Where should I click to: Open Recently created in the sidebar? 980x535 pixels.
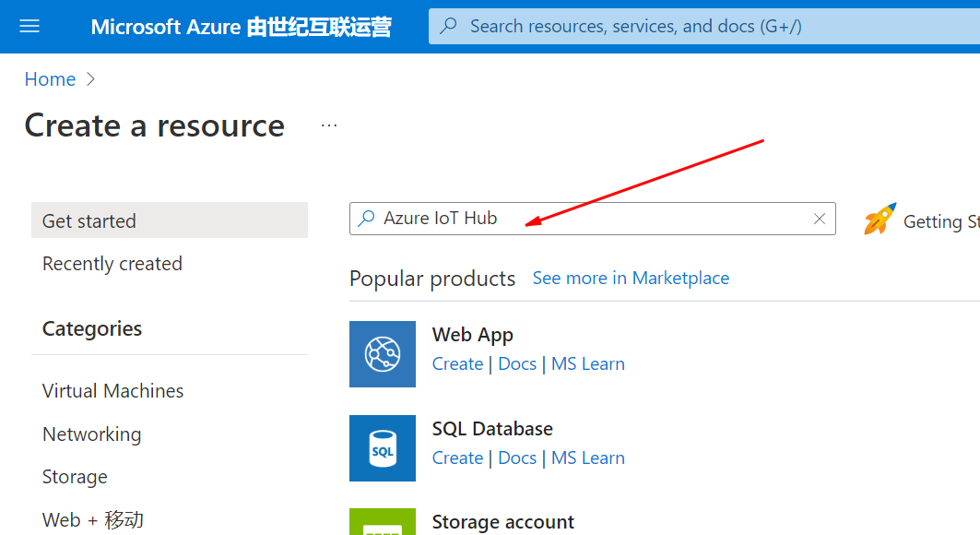point(112,264)
